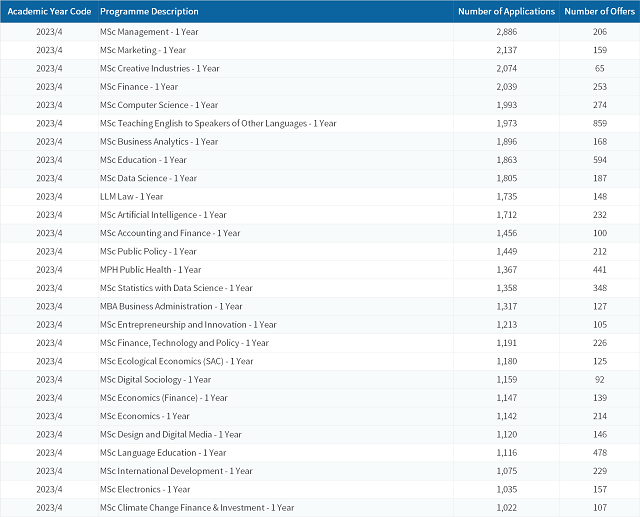Select applications value 2,137
Viewport: 640px width, 517px height.
tap(507, 50)
